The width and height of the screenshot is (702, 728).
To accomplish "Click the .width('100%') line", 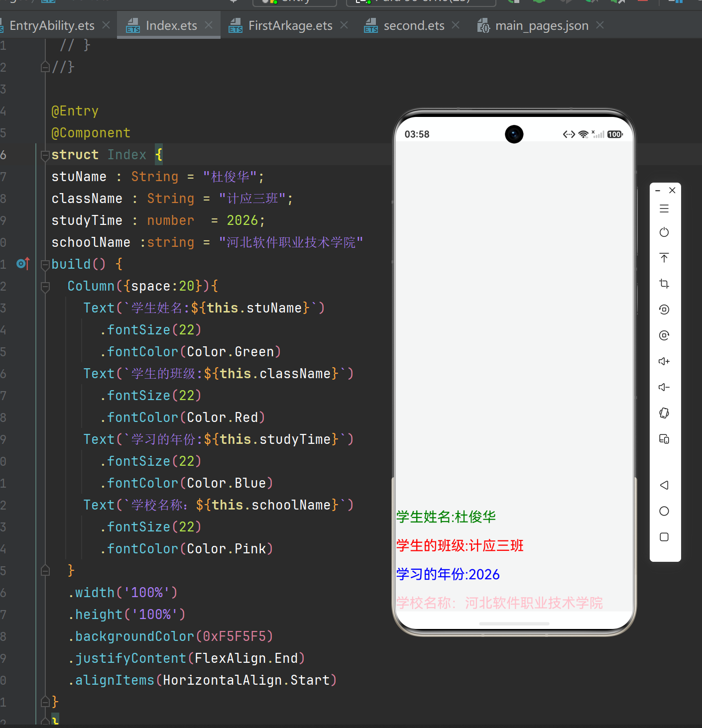I will click(x=122, y=593).
